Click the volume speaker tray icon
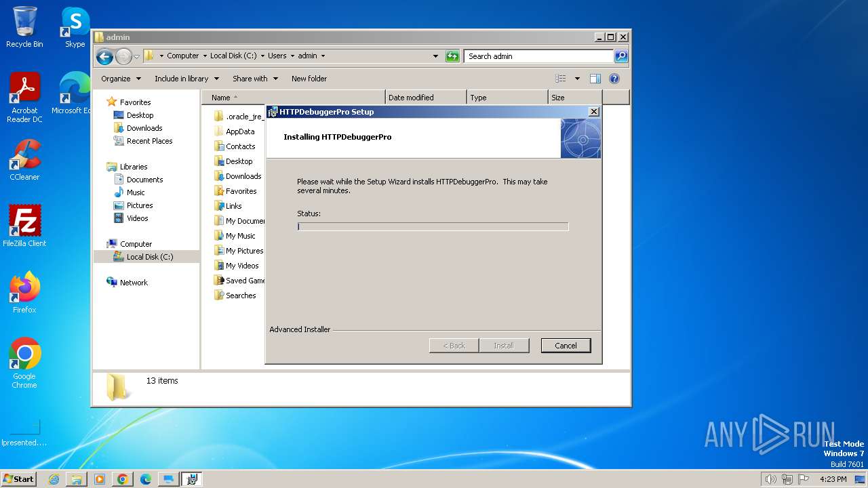Image resolution: width=868 pixels, height=488 pixels. [770, 479]
